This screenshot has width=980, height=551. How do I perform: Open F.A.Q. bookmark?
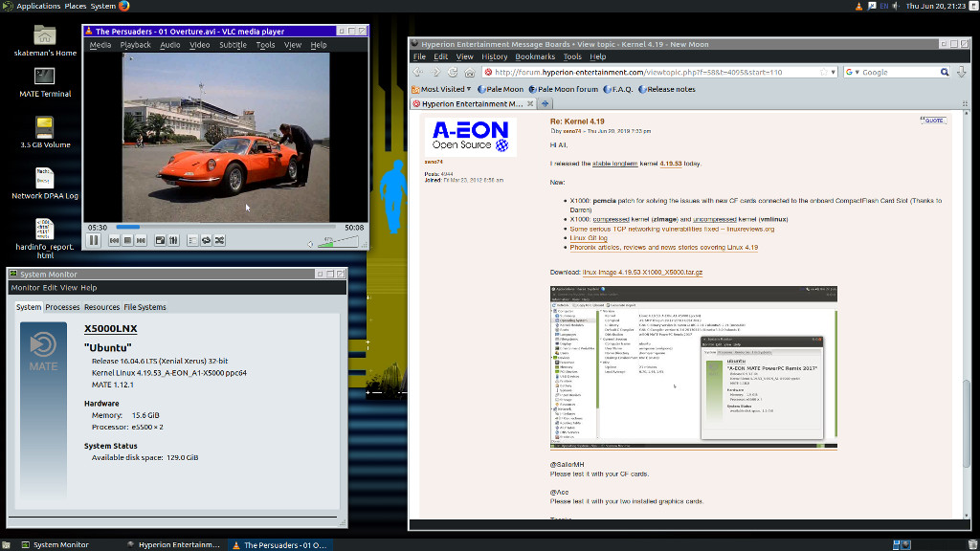617,89
